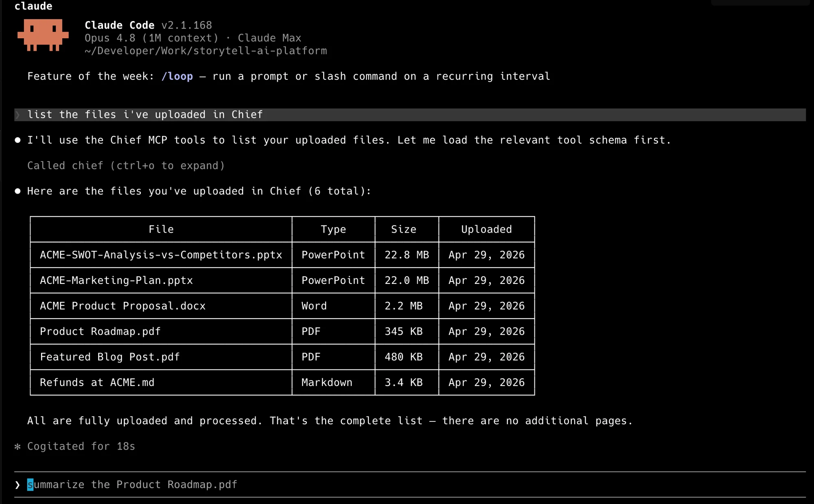Viewport: 814px width, 504px height.
Task: Click the asterisk beside Cogitated for 18s
Action: pos(18,447)
